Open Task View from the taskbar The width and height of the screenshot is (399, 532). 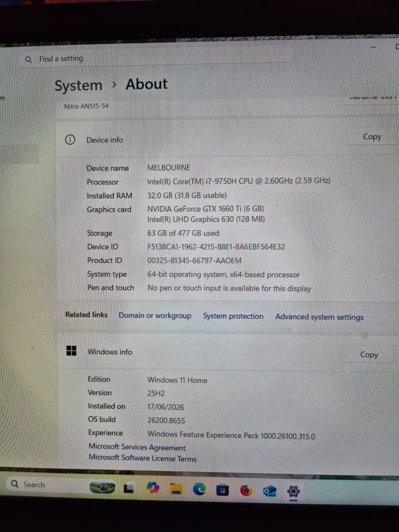(129, 488)
